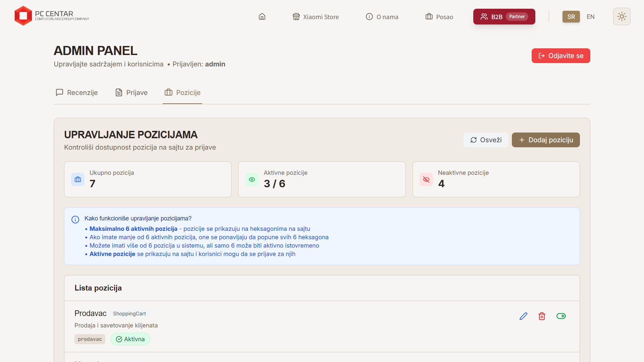Click the admin username text
644x362 pixels.
[x=215, y=64]
